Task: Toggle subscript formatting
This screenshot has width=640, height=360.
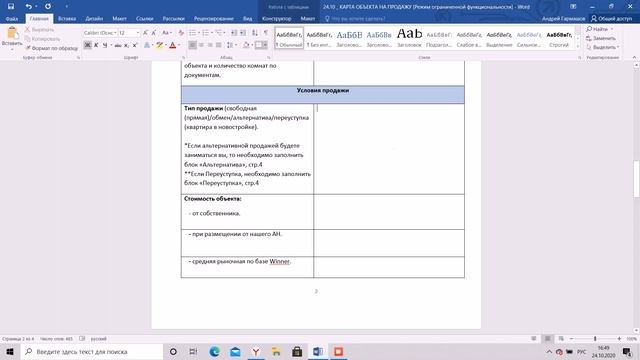Action: pos(126,45)
